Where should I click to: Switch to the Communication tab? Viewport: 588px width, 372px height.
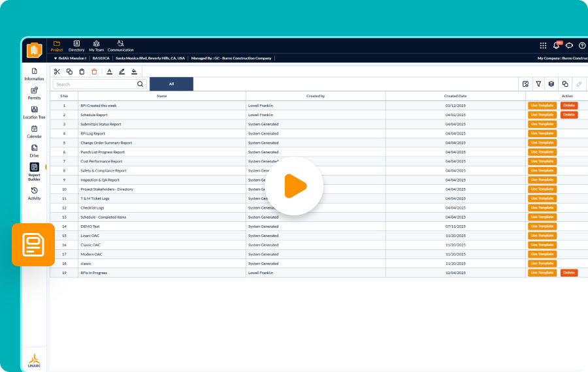(x=120, y=46)
